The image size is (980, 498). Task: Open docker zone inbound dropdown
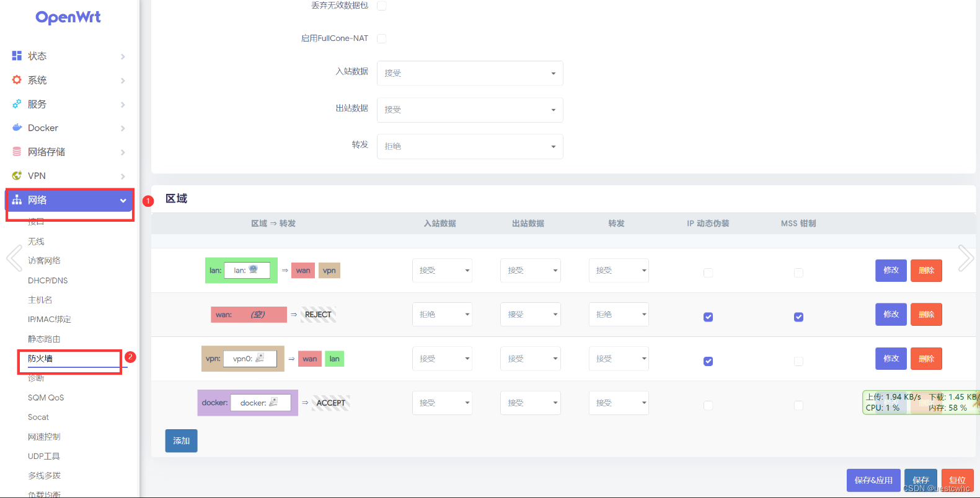click(442, 403)
